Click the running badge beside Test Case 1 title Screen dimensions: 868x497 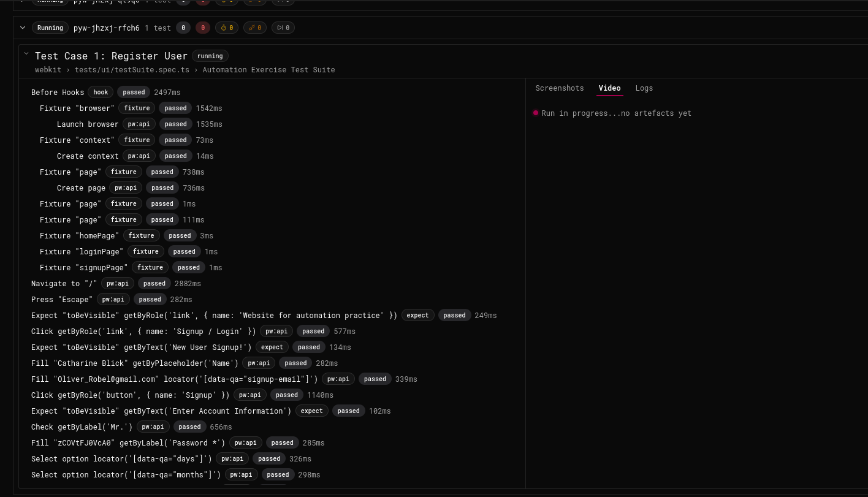pos(210,56)
